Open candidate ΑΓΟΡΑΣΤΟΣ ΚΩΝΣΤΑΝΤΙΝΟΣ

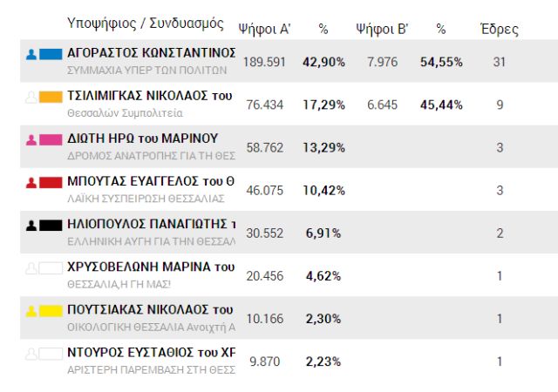point(151,52)
